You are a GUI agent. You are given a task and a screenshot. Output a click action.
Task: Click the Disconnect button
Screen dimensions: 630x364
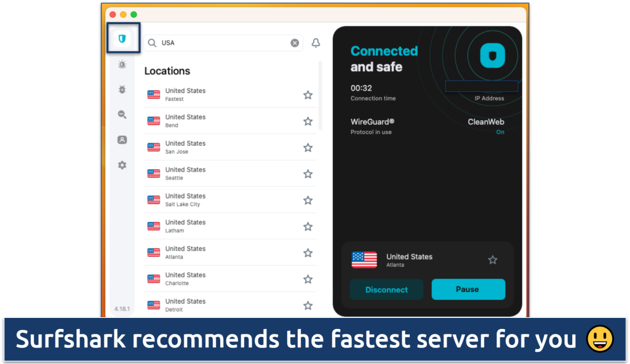pyautogui.click(x=386, y=289)
